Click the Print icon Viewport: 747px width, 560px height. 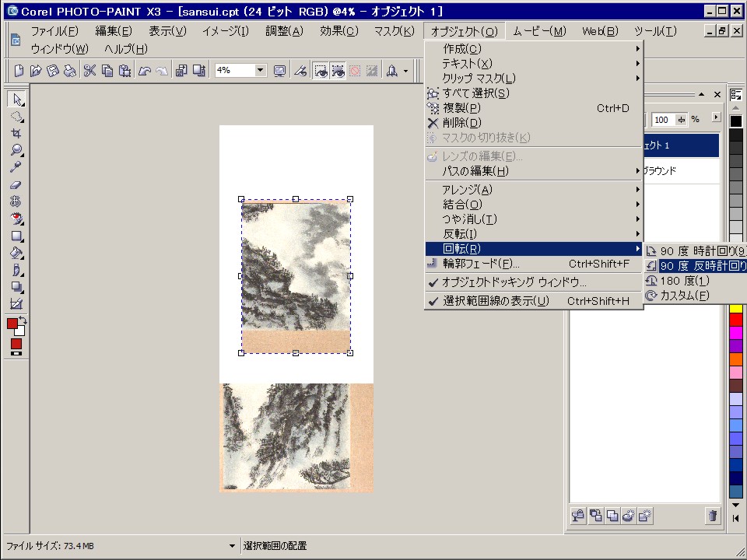(70, 71)
